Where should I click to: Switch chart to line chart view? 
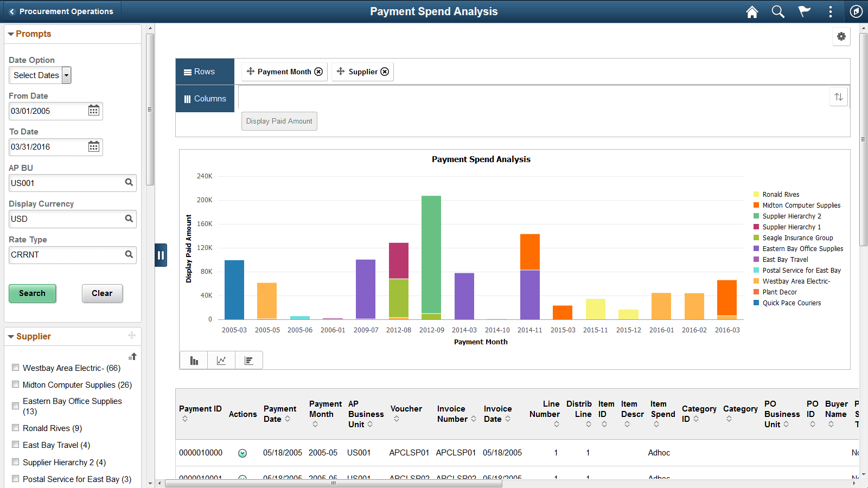221,359
